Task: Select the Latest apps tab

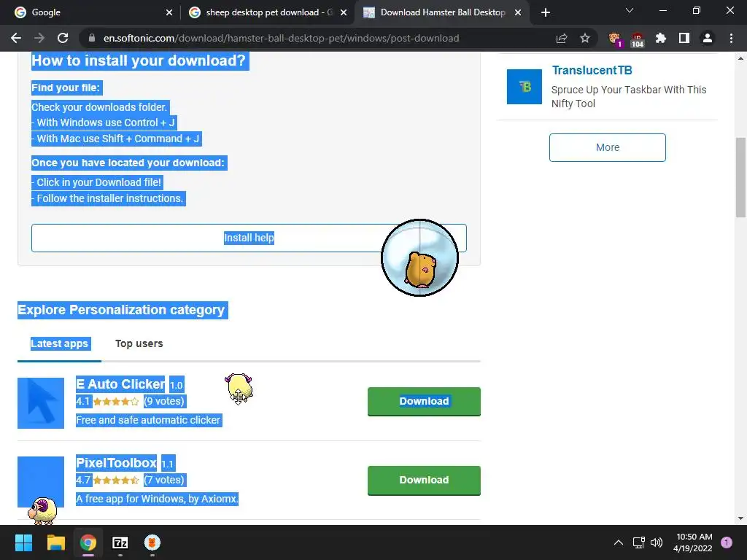Action: (59, 344)
